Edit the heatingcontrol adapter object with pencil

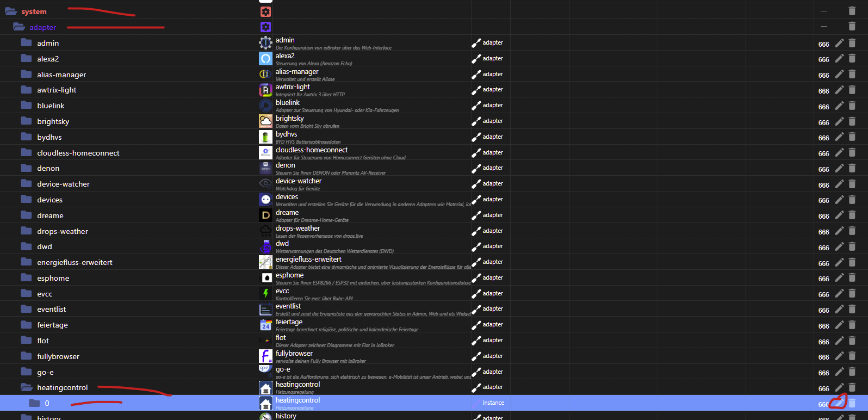[x=840, y=387]
